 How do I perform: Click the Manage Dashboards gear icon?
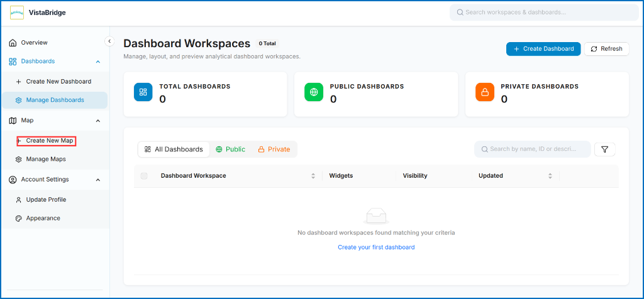click(18, 100)
